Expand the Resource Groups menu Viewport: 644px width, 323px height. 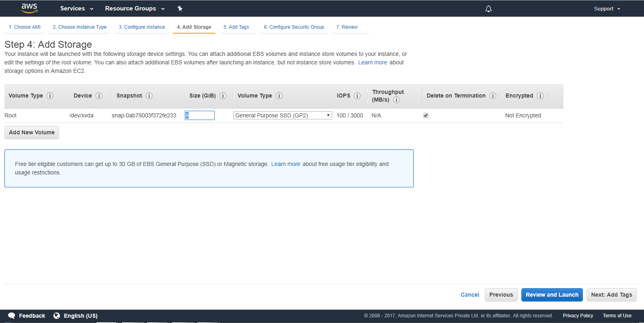[x=135, y=8]
